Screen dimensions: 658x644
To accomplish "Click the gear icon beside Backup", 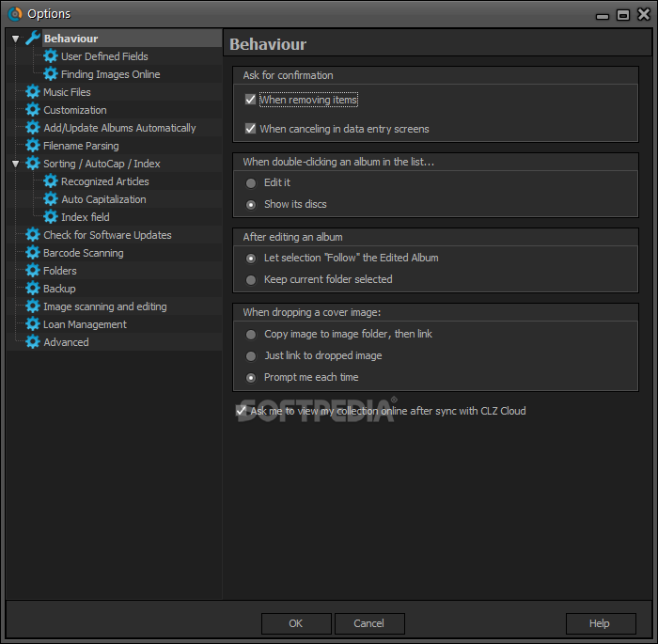I will [33, 289].
